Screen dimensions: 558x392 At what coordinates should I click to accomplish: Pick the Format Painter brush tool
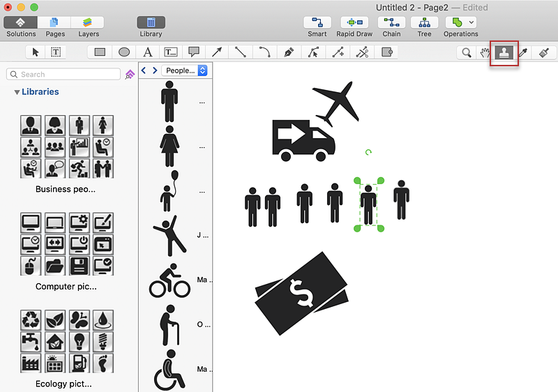pyautogui.click(x=544, y=52)
